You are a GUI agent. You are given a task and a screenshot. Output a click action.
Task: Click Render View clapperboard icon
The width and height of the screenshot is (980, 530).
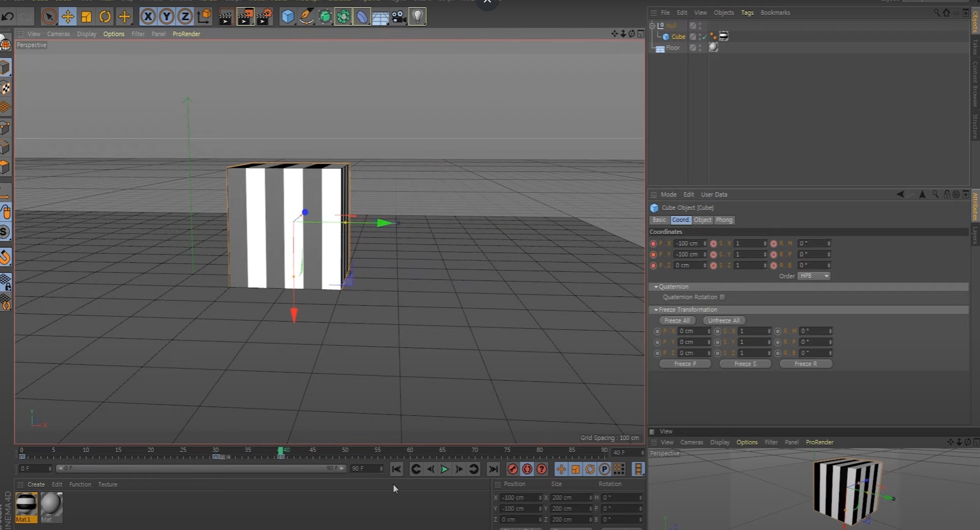[226, 17]
